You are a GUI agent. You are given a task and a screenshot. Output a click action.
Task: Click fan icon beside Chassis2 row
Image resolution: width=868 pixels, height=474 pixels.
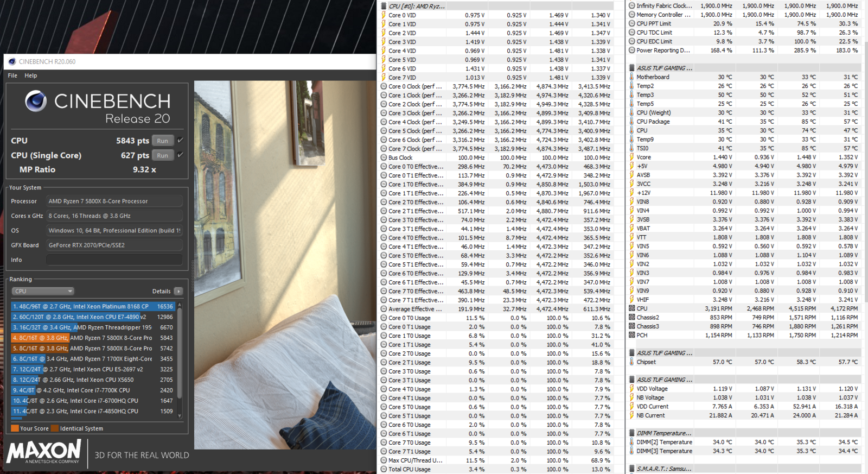pos(632,317)
